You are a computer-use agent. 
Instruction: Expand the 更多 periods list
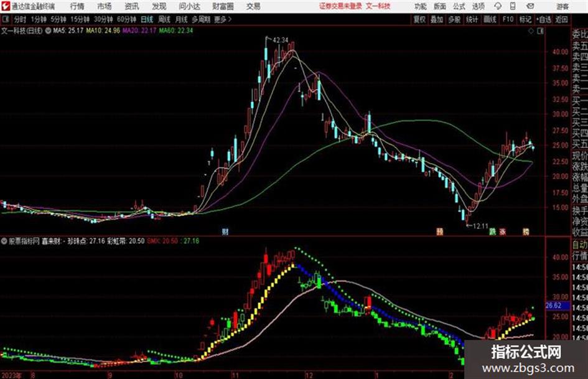(x=223, y=19)
